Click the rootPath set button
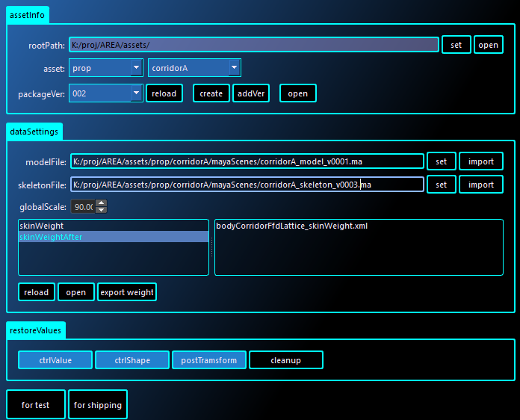 pyautogui.click(x=456, y=45)
